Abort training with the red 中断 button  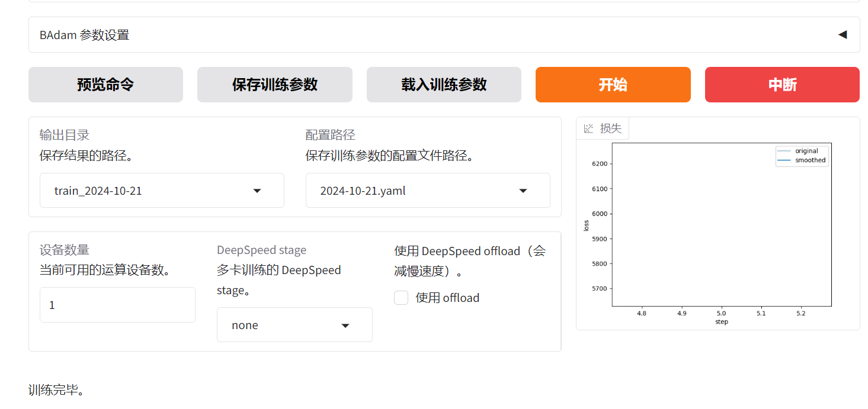pos(782,85)
